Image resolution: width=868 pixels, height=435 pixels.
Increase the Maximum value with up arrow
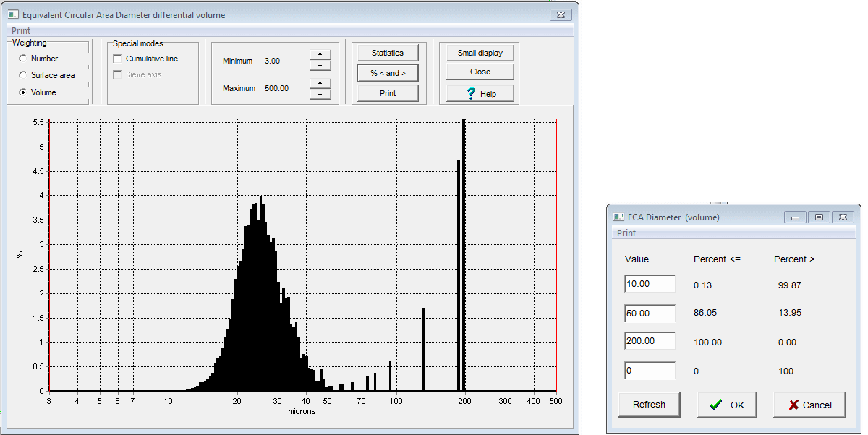pyautogui.click(x=320, y=83)
